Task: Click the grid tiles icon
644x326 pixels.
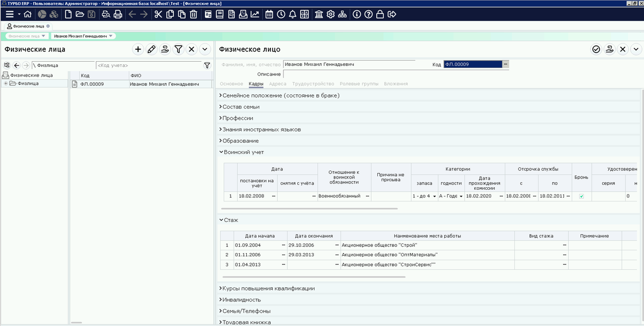Action: tap(304, 14)
